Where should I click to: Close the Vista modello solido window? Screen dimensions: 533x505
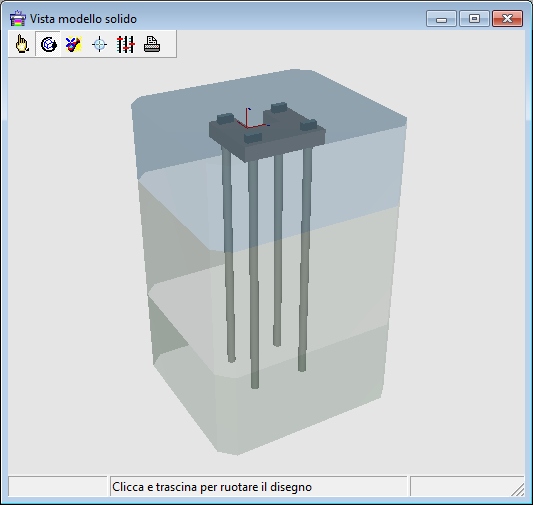pyautogui.click(x=507, y=18)
